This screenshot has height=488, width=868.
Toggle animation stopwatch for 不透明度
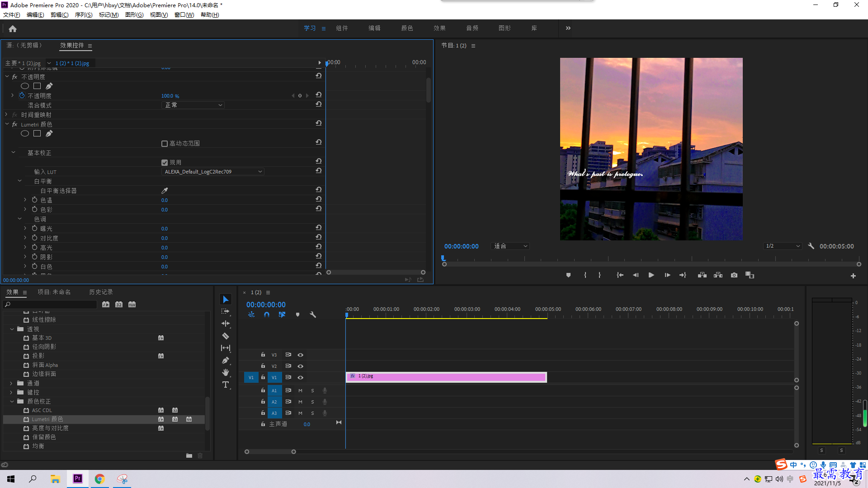(x=22, y=95)
